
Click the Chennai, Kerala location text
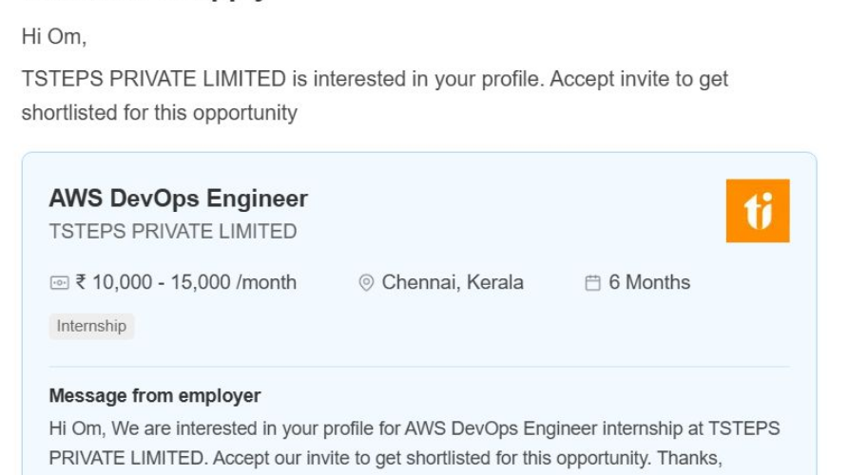point(453,282)
